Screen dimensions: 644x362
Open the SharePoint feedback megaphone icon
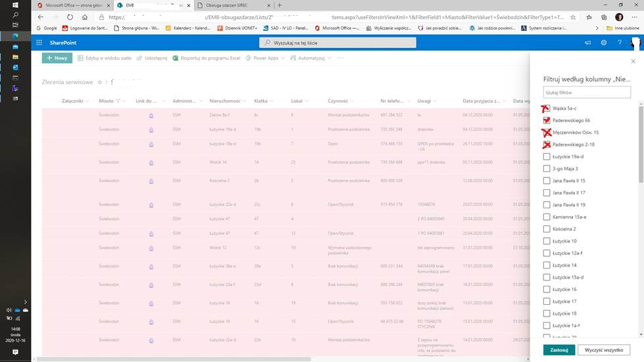[587, 43]
